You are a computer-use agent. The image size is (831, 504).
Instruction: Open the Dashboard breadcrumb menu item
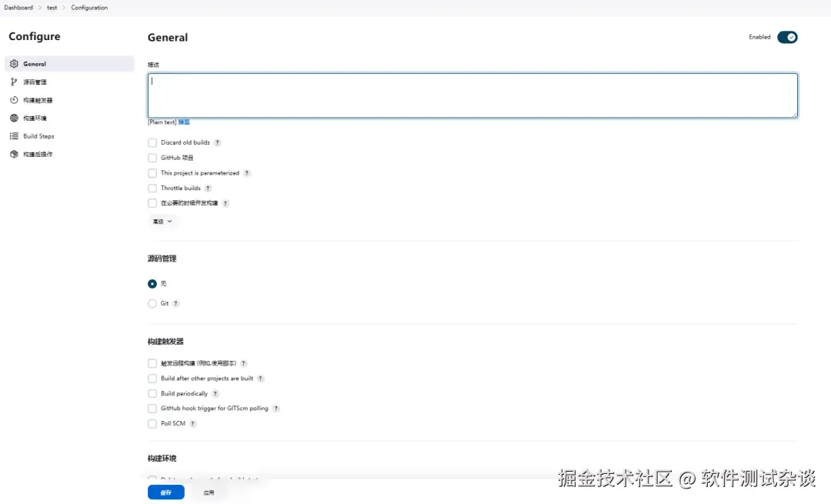pyautogui.click(x=18, y=7)
